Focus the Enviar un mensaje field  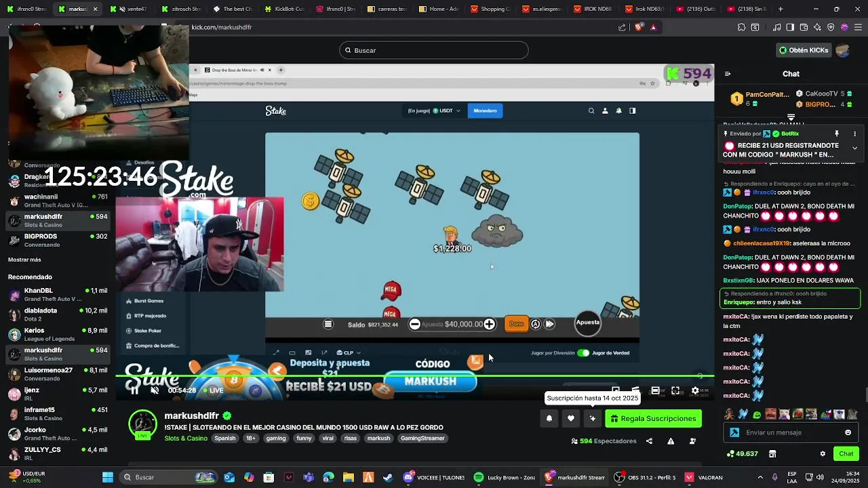point(792,432)
